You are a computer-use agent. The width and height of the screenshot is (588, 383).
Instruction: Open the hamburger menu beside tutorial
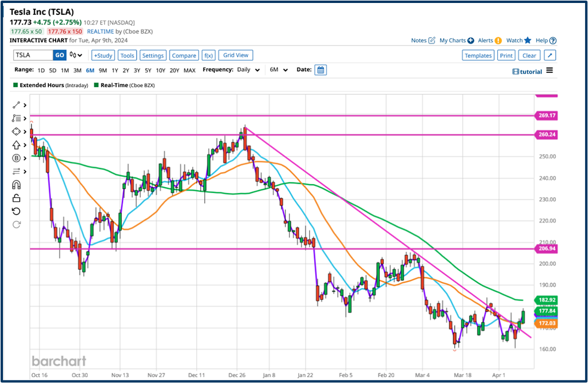point(549,71)
